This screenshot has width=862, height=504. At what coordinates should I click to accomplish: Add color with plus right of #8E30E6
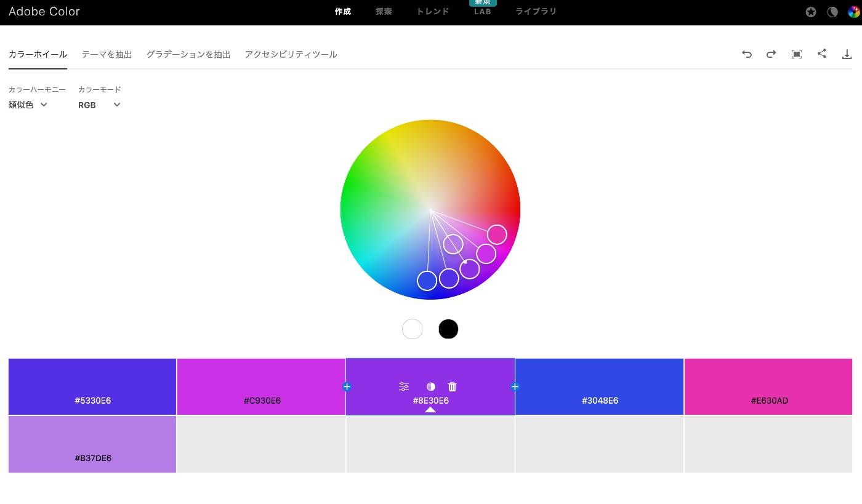[x=515, y=386]
